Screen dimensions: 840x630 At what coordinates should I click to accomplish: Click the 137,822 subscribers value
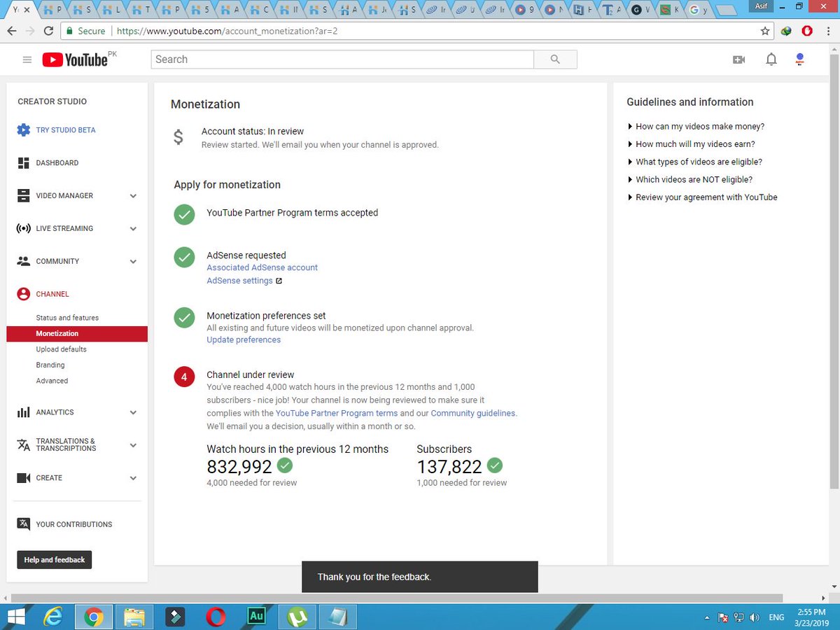(x=449, y=467)
